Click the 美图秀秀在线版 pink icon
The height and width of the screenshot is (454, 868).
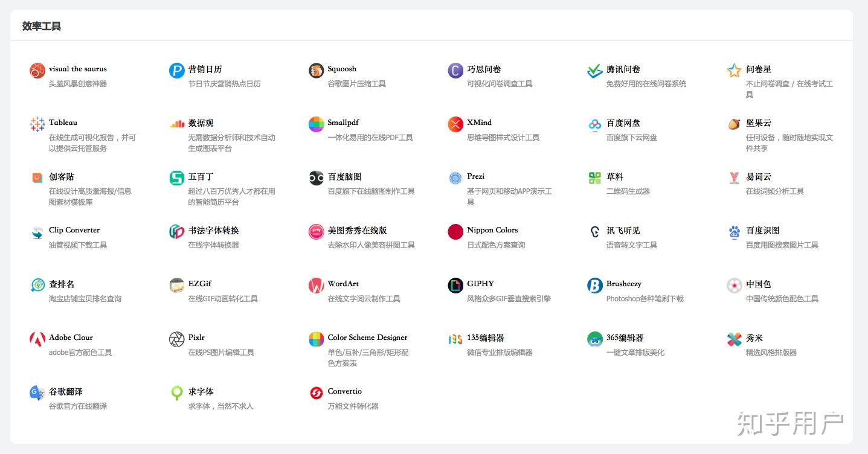tap(316, 232)
